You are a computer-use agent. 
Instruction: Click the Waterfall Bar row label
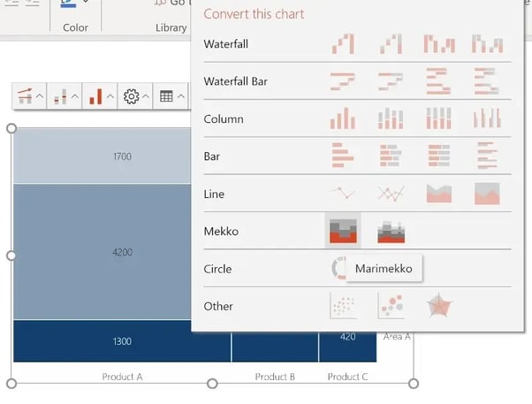coord(235,81)
